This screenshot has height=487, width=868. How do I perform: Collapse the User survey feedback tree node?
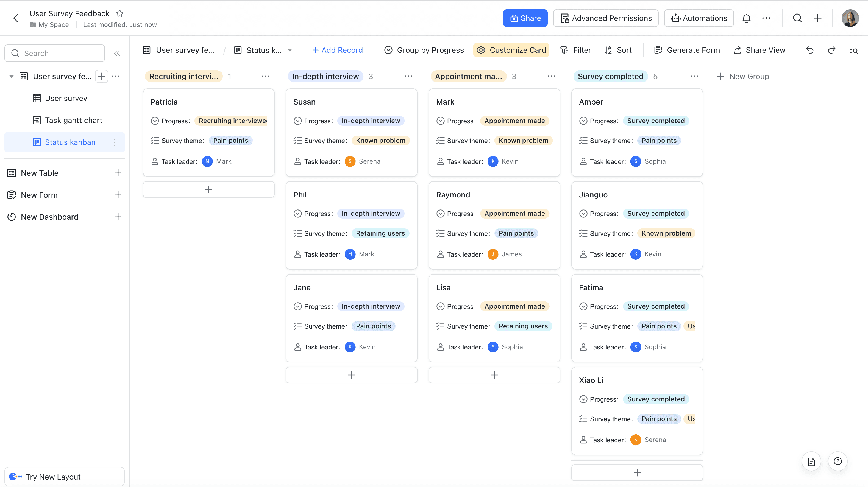click(12, 76)
